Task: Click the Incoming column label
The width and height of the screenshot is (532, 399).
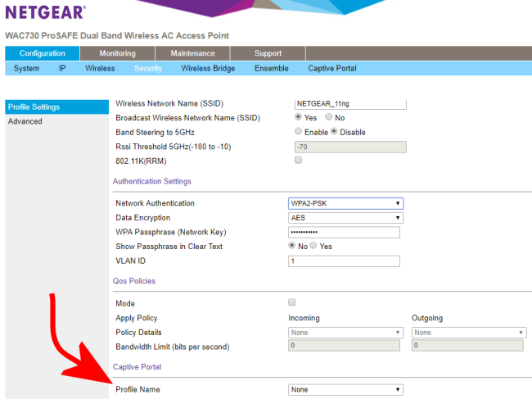Action: point(304,318)
